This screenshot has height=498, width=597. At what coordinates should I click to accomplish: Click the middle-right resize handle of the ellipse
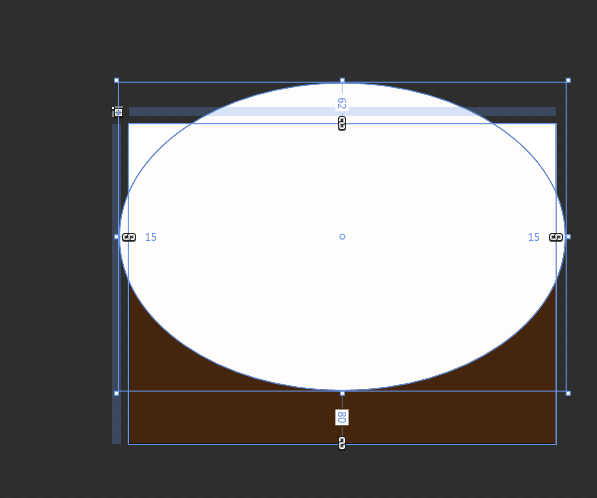568,236
